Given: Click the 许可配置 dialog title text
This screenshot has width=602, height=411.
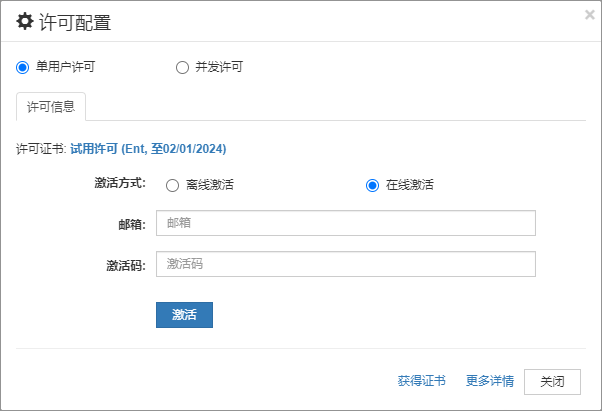Looking at the screenshot, I should (x=75, y=22).
